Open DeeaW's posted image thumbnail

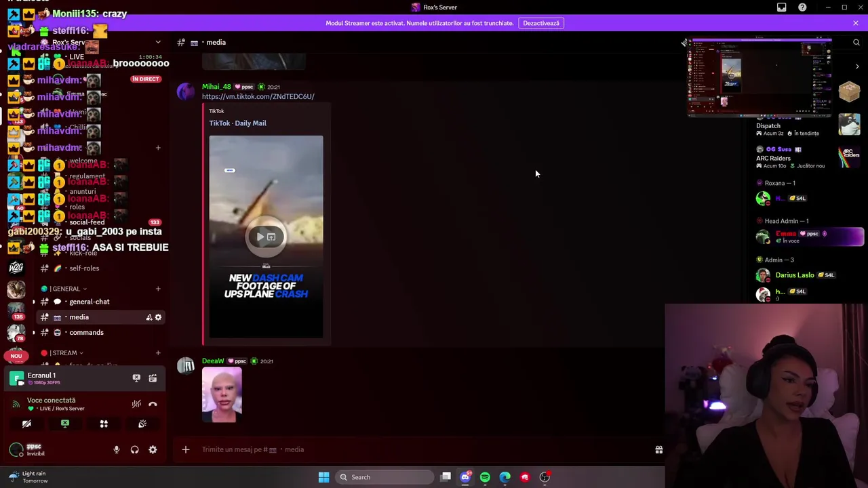[222, 395]
